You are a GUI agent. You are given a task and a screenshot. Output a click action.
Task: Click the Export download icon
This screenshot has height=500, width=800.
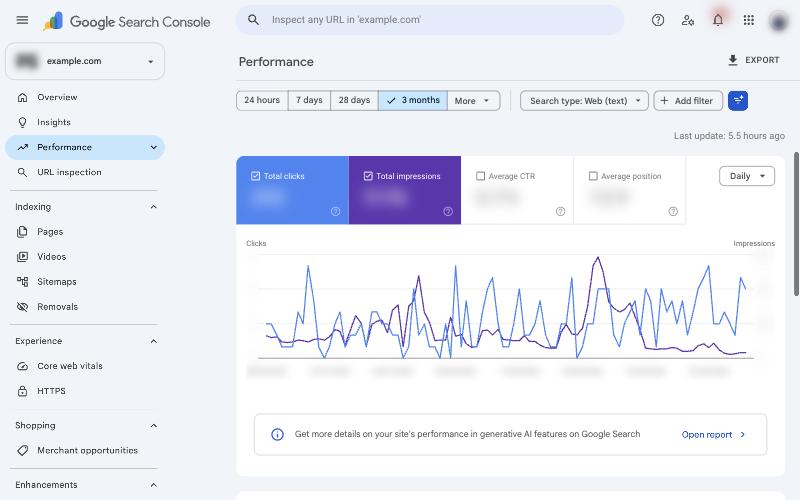[733, 60]
